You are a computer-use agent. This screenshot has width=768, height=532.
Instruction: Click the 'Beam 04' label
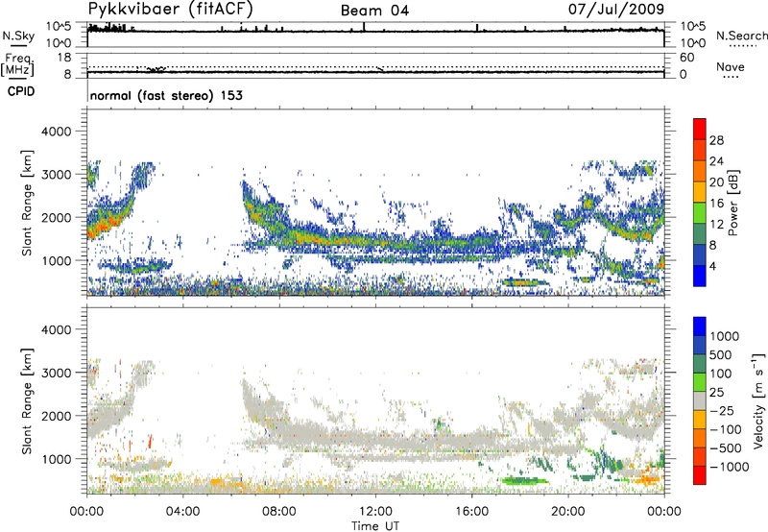click(374, 11)
